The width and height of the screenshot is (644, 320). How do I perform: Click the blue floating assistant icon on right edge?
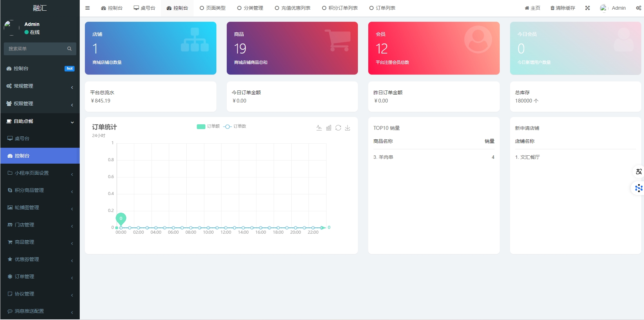tap(639, 188)
